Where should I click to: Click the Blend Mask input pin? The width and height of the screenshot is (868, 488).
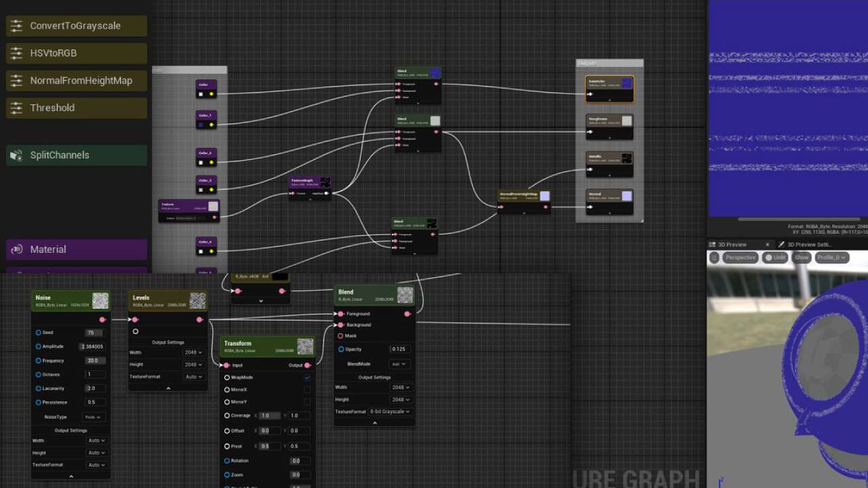coord(340,335)
